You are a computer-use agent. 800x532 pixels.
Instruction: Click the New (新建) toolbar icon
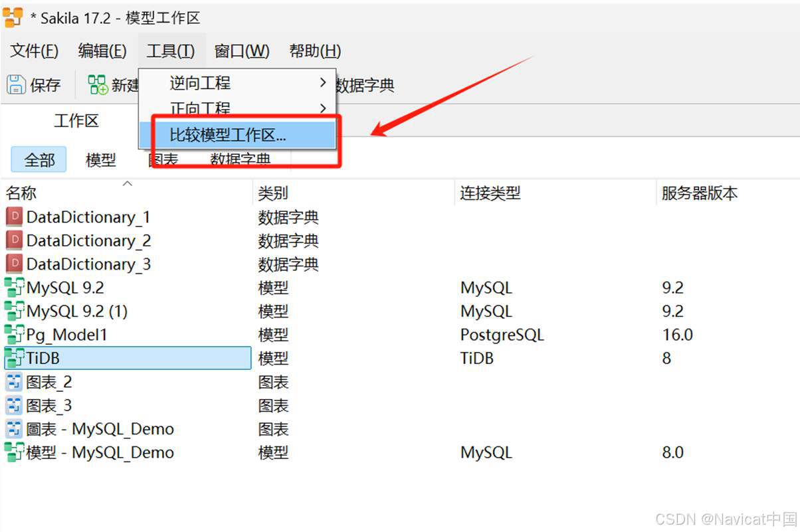click(98, 84)
